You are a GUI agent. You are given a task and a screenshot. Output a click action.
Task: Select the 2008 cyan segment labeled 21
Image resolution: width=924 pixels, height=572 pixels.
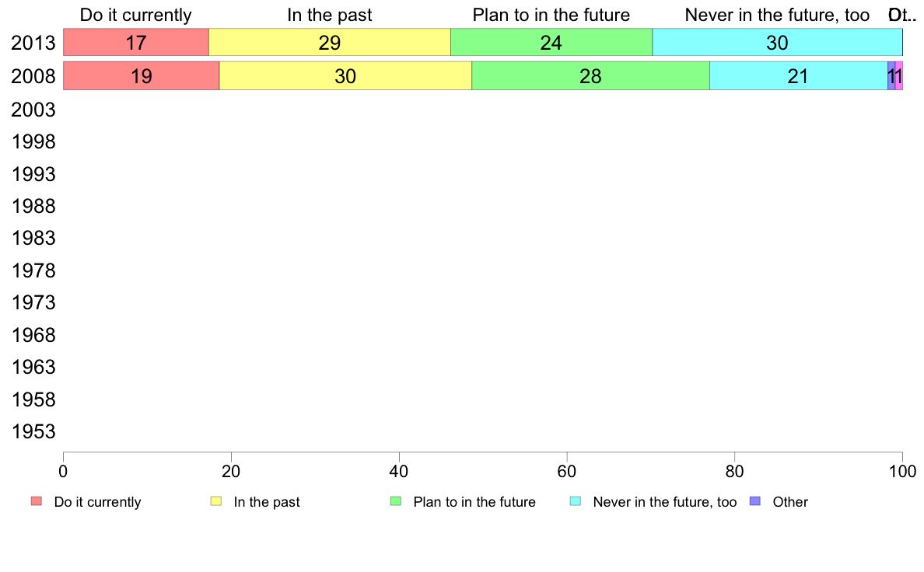(x=799, y=76)
